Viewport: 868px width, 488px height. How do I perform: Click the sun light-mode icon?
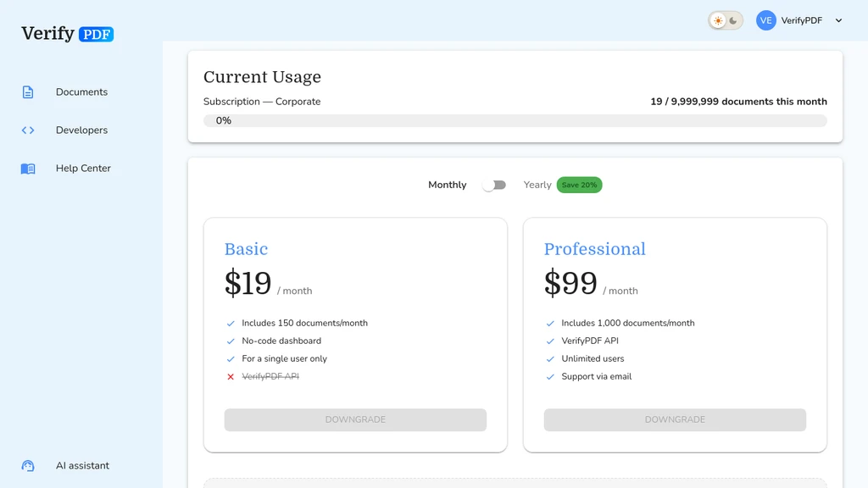[718, 20]
